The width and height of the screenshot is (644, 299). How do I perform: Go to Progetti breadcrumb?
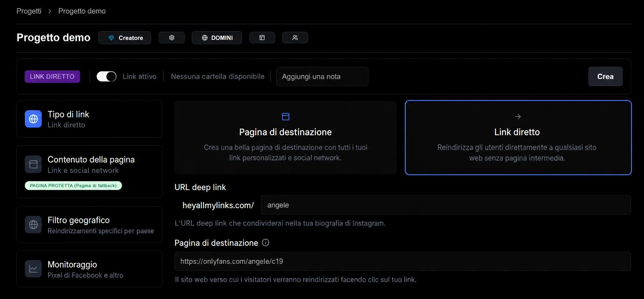point(29,11)
